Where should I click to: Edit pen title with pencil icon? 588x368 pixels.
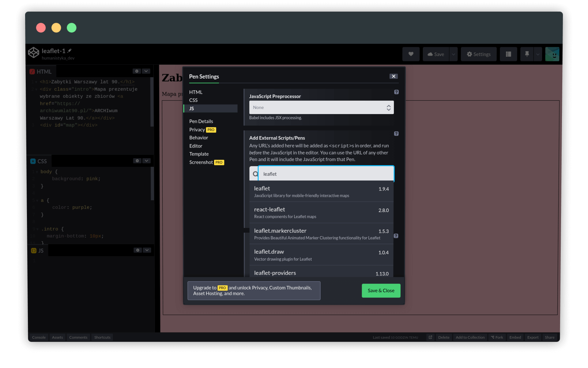pos(70,51)
